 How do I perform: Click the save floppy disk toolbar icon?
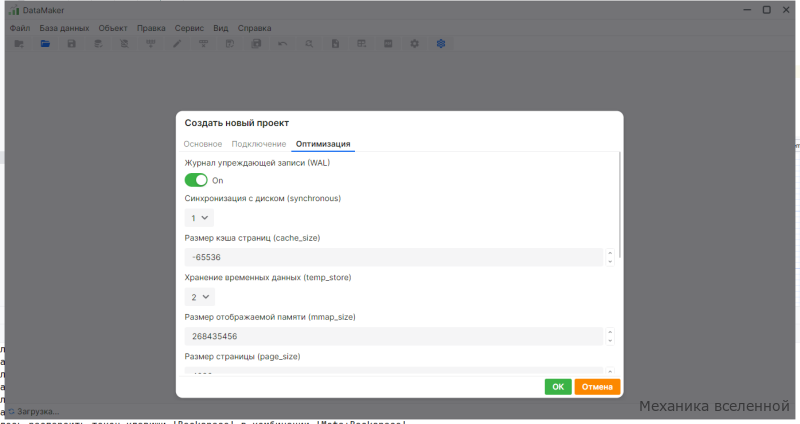(71, 44)
